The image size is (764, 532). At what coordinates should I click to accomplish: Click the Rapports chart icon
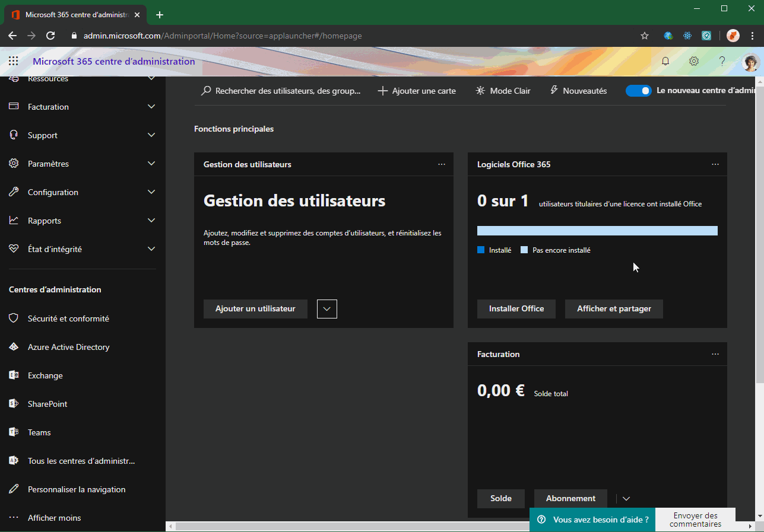click(x=14, y=221)
